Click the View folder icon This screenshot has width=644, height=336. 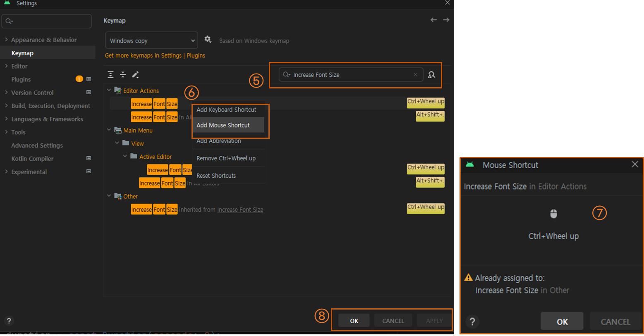pos(126,143)
